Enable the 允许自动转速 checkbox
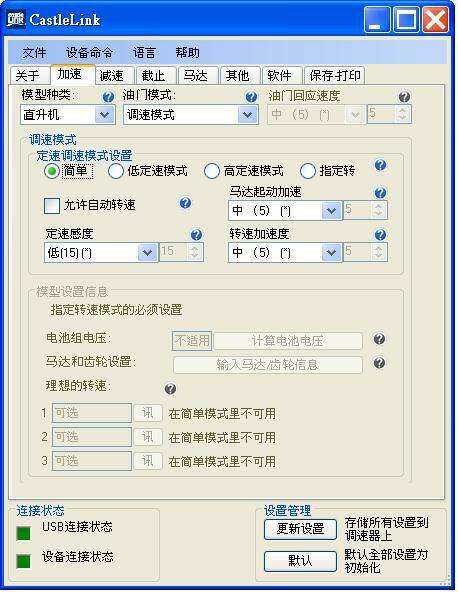 point(52,206)
